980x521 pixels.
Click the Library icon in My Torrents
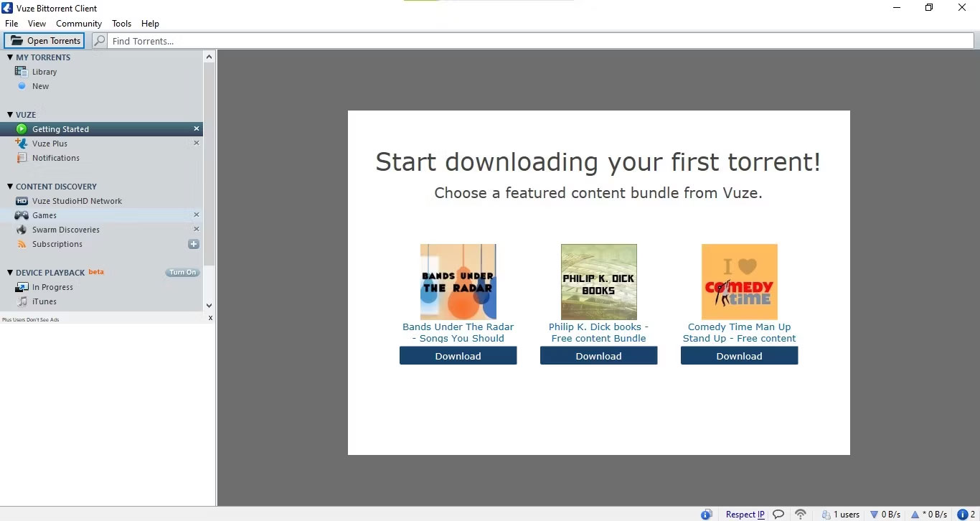[x=22, y=72]
